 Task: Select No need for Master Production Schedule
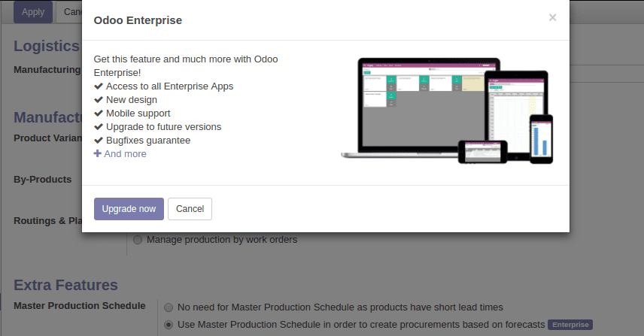[x=169, y=307]
